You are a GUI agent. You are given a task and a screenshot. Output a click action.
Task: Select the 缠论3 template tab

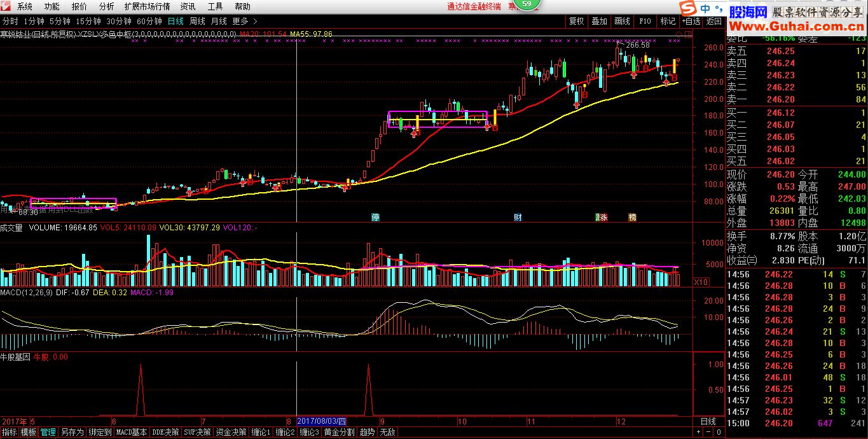[x=308, y=432]
